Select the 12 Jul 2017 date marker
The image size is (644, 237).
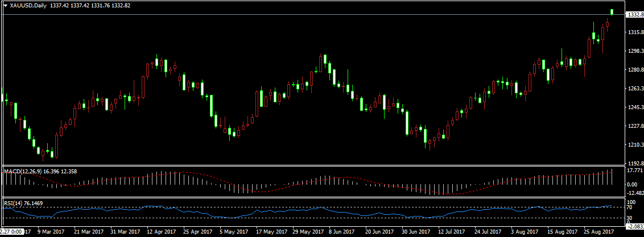tap(450, 232)
